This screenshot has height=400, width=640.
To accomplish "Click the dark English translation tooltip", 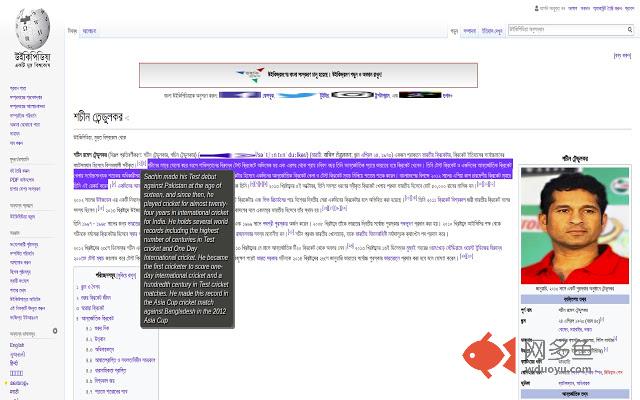I will tap(187, 249).
